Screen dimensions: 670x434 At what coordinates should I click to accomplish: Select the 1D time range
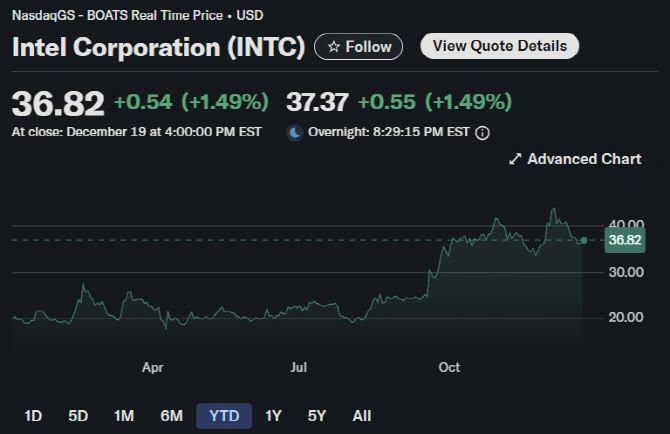[x=33, y=415]
